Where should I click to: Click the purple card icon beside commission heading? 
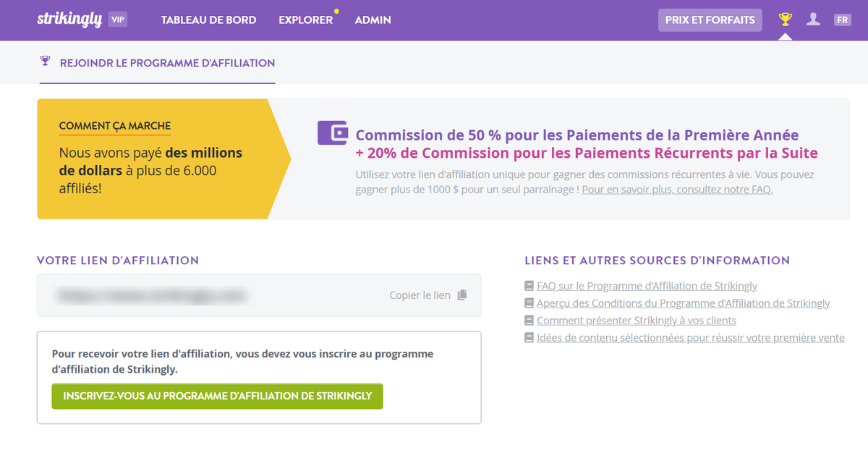coord(331,132)
